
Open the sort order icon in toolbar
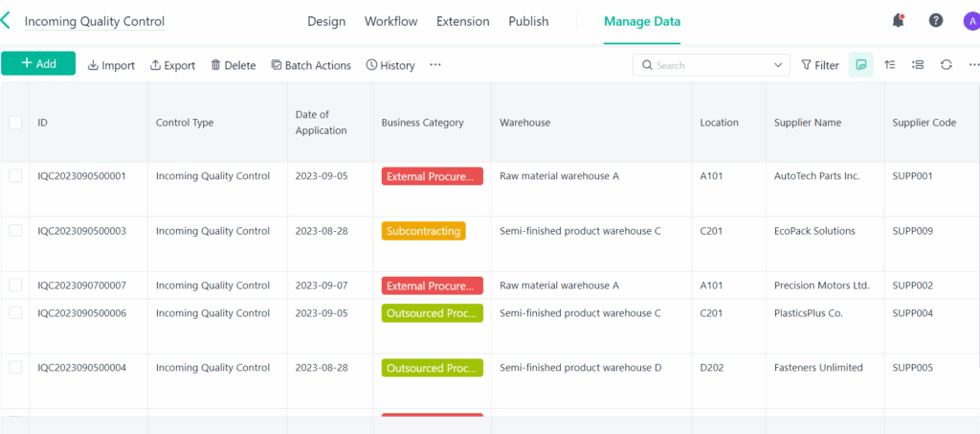[890, 65]
